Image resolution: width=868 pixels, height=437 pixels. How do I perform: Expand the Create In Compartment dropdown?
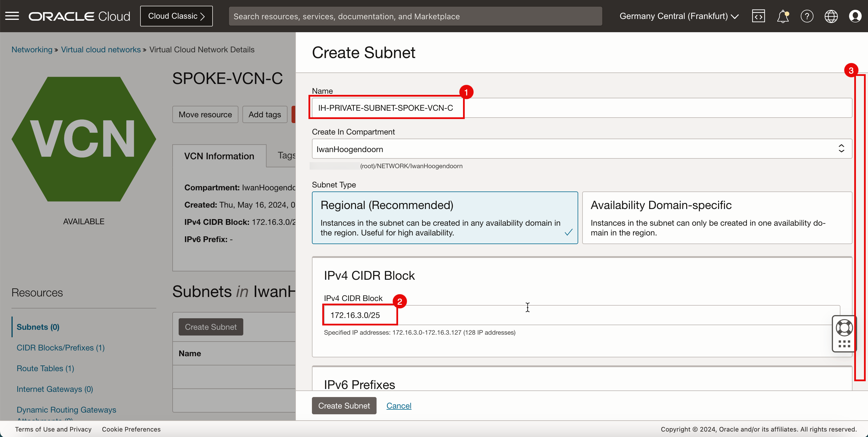pos(582,149)
